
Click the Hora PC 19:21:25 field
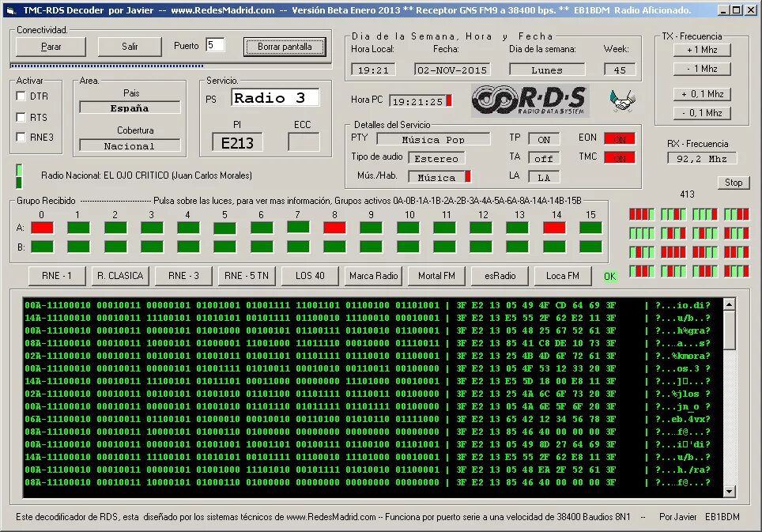pyautogui.click(x=421, y=101)
